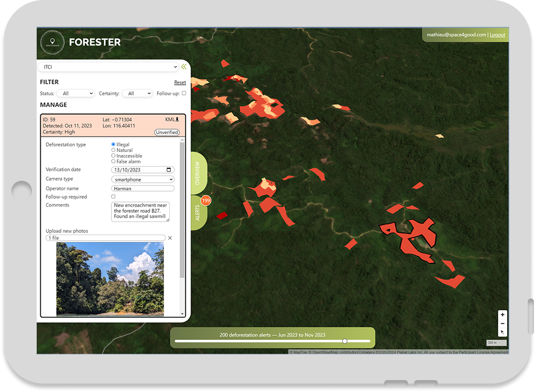Click the Forester logo icon
Screen dimensions: 535x392
coord(51,42)
